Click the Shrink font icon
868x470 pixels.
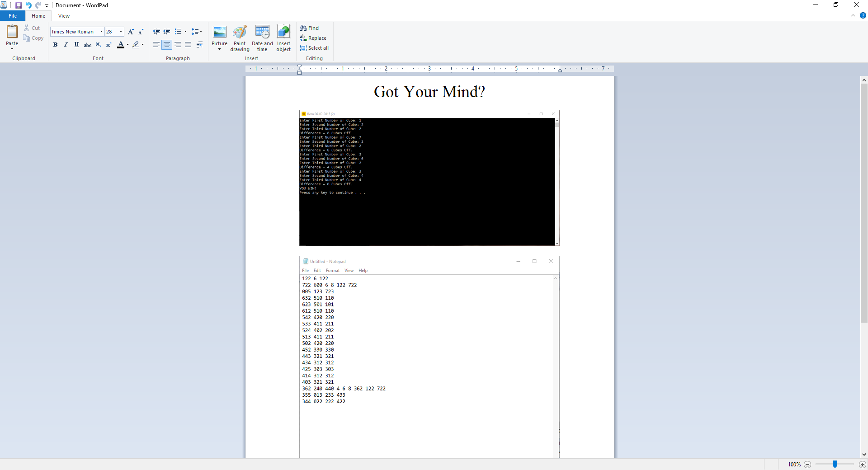coord(141,32)
